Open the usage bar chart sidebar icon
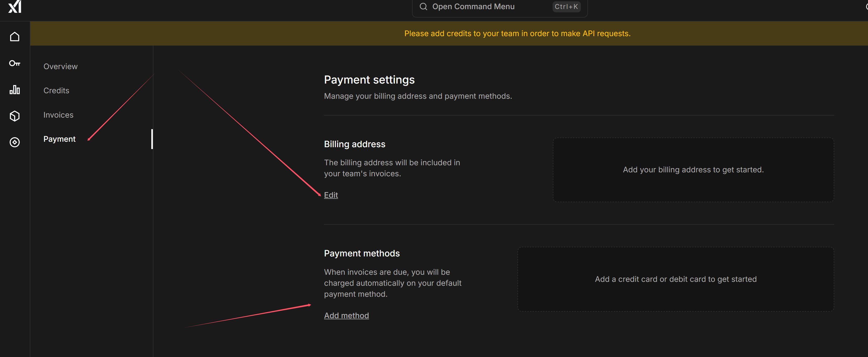Viewport: 868px width, 357px height. (x=14, y=89)
